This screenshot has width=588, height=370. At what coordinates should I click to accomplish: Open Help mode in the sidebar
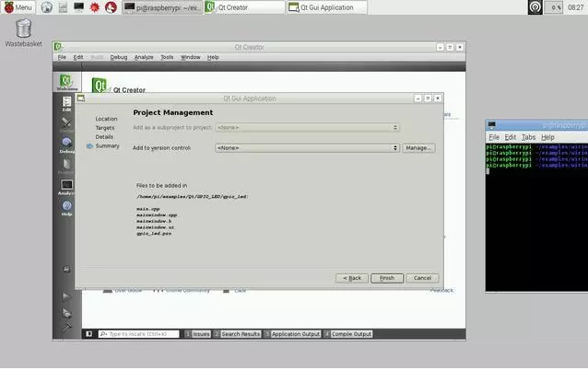(x=66, y=208)
